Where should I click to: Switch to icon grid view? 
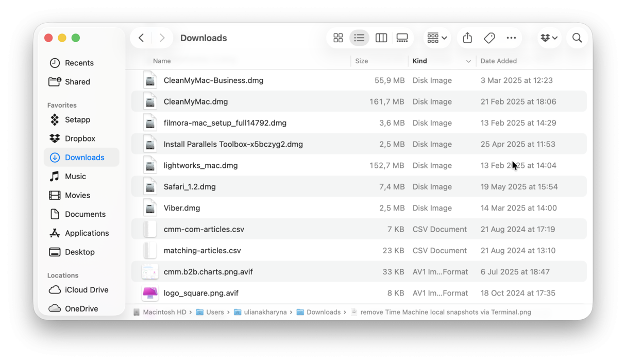(x=338, y=38)
